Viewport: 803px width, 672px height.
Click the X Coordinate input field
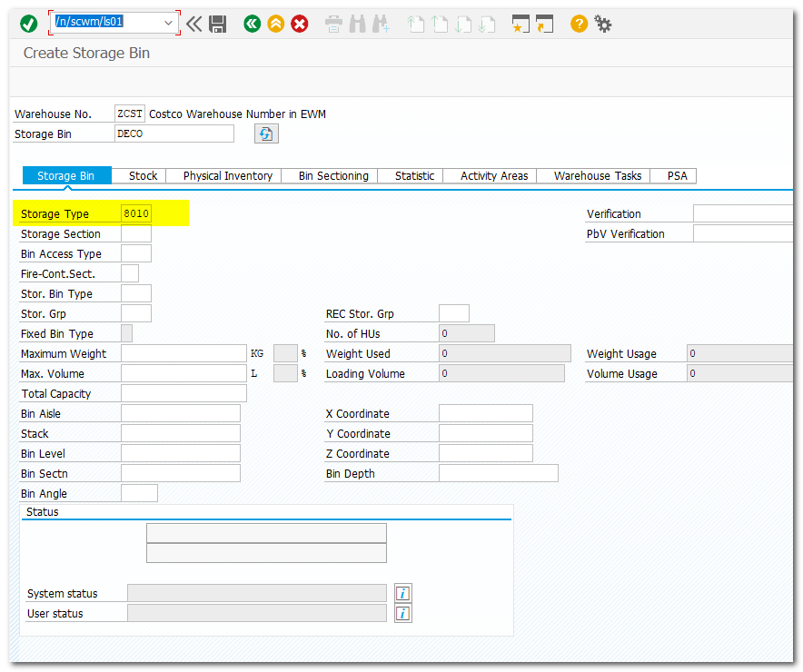click(x=485, y=414)
